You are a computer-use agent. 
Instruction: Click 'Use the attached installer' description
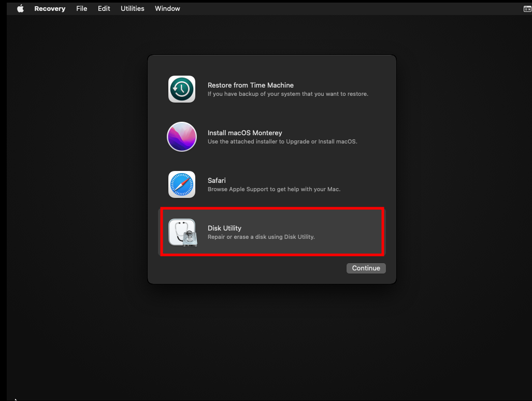pos(282,141)
